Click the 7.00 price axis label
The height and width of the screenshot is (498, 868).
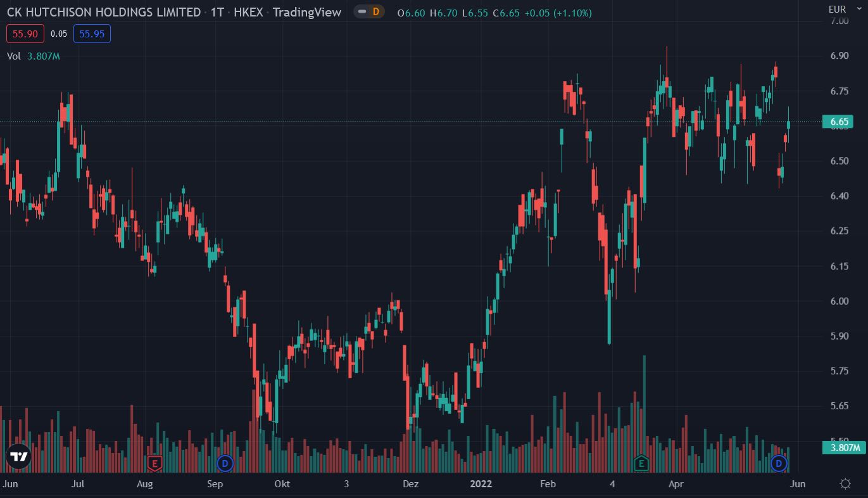(x=839, y=22)
